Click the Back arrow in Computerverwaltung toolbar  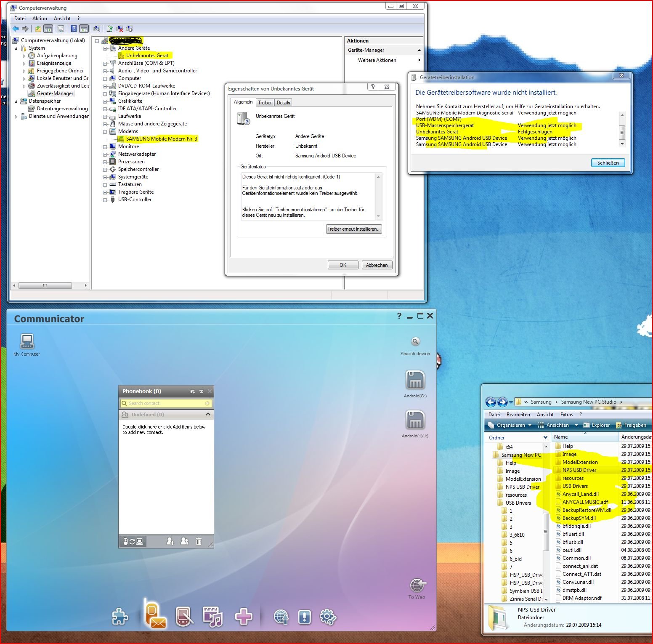[x=16, y=29]
